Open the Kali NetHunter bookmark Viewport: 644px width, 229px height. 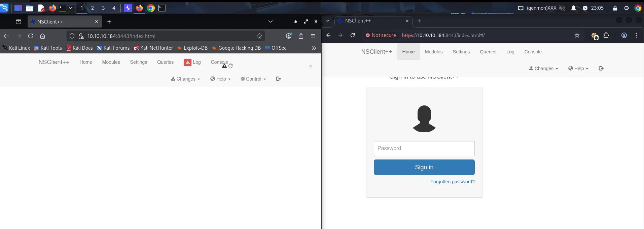click(x=153, y=48)
